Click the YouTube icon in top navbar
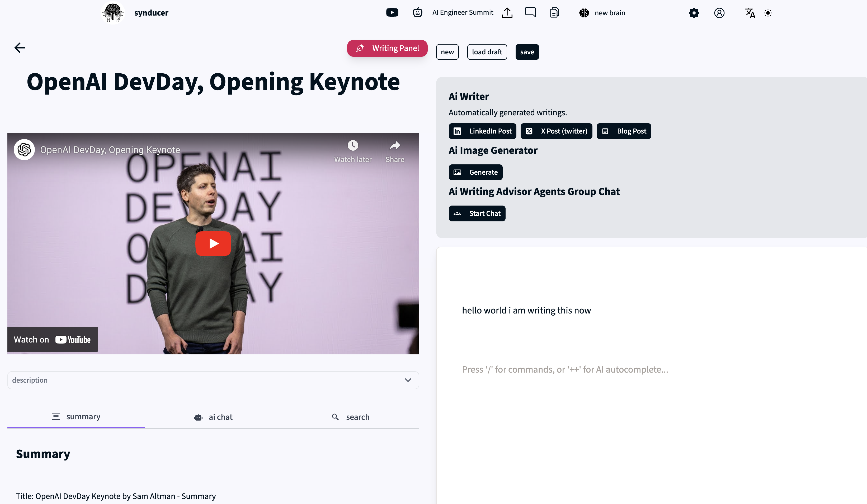Screen dimensions: 867x504 [x=392, y=13]
